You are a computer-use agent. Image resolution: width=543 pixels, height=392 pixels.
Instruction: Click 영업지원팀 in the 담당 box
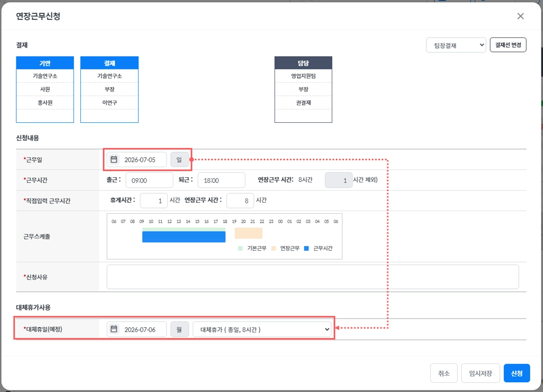pyautogui.click(x=303, y=76)
